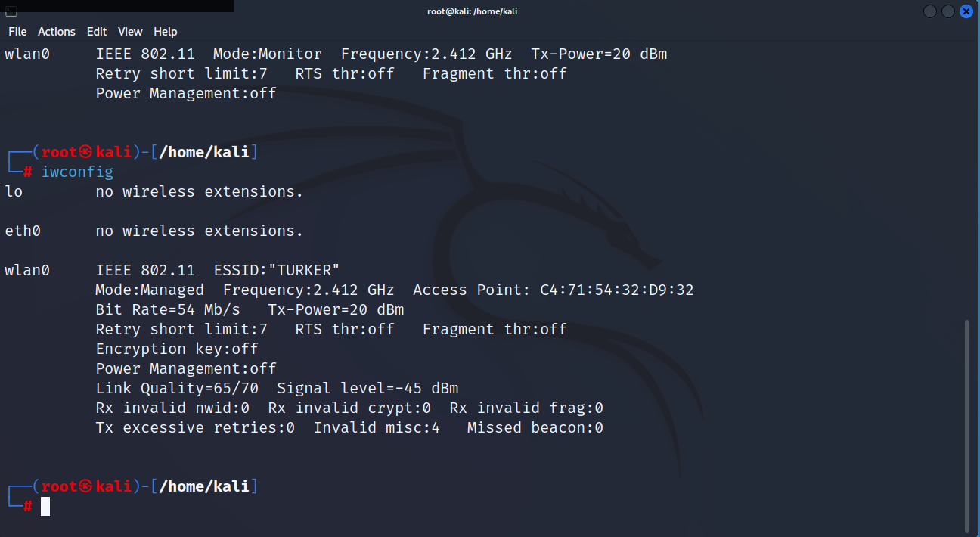Click the Mode:Monitor text in first output

coord(268,54)
